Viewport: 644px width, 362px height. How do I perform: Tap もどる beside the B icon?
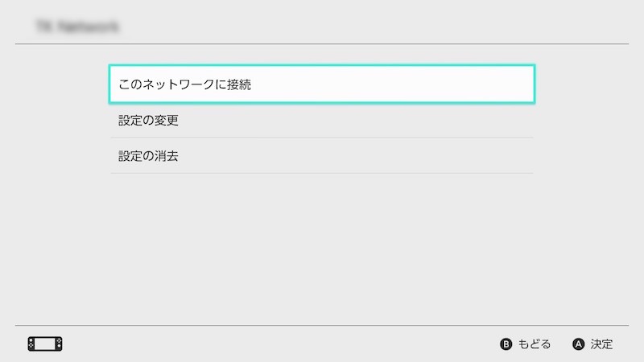(x=535, y=344)
